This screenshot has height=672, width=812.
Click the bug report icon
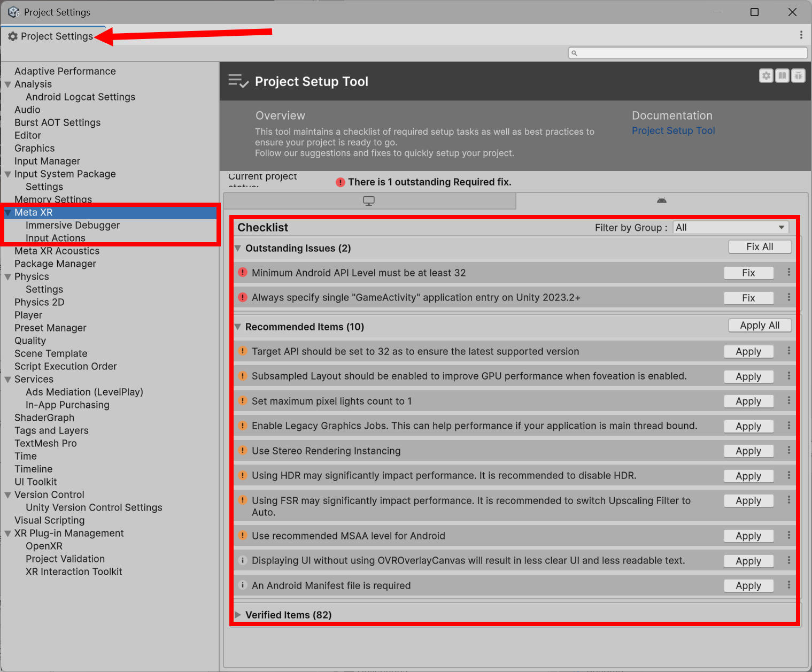tap(798, 76)
